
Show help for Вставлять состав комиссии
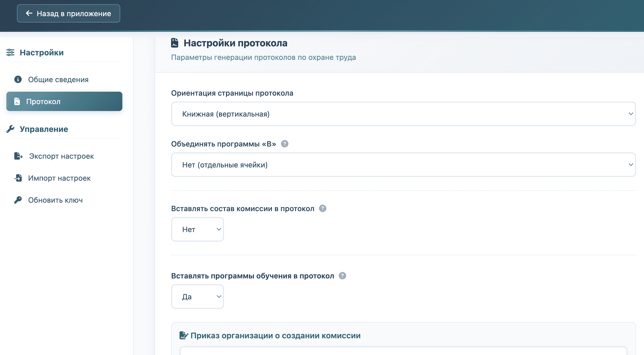point(323,208)
